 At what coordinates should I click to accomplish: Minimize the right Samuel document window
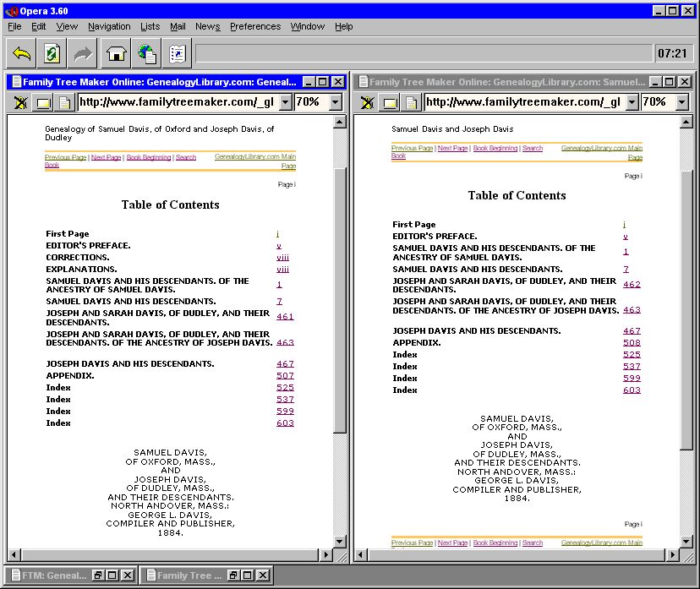(x=655, y=82)
